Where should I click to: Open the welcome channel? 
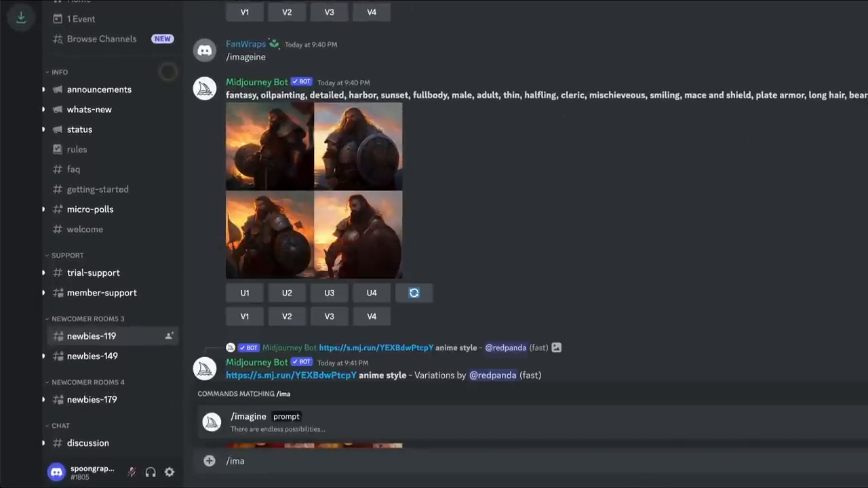click(x=85, y=229)
